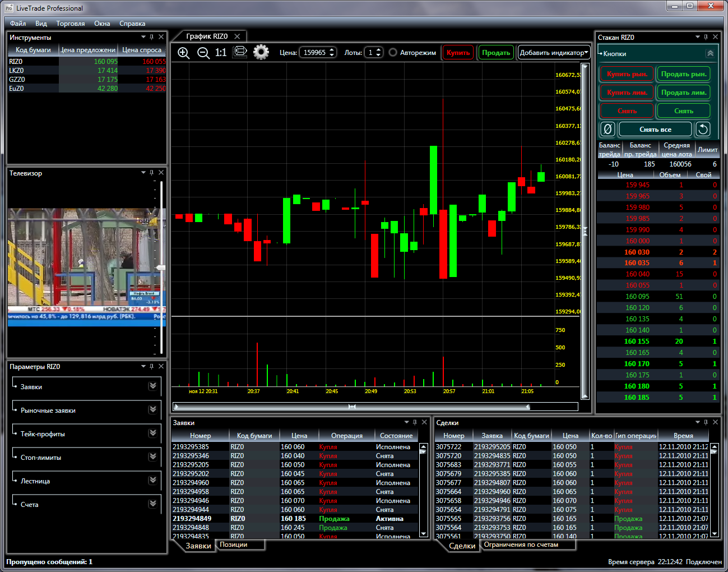Viewport: 728px width, 572px height.
Task: Zoom out on the RIZ0 chart
Action: [x=203, y=53]
